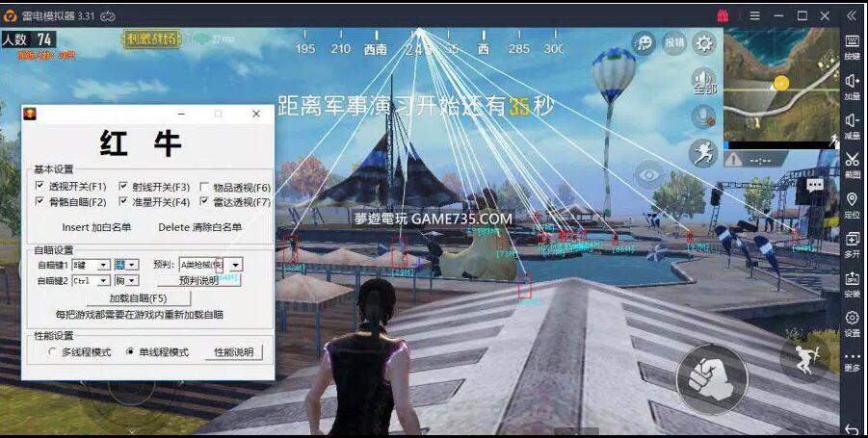The height and width of the screenshot is (438, 868).
Task: Select 单线程模式 radio button
Action: pyautogui.click(x=130, y=351)
